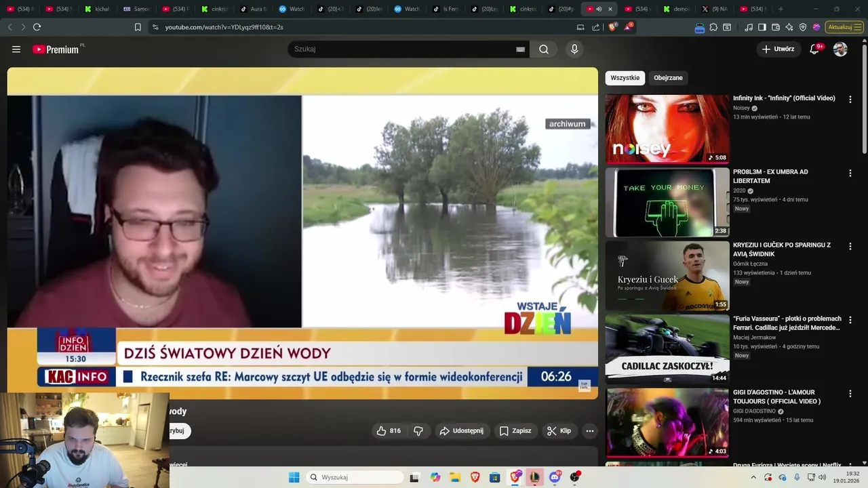Open a new browser tab
Screen dimensions: 868x488
[x=781, y=9]
